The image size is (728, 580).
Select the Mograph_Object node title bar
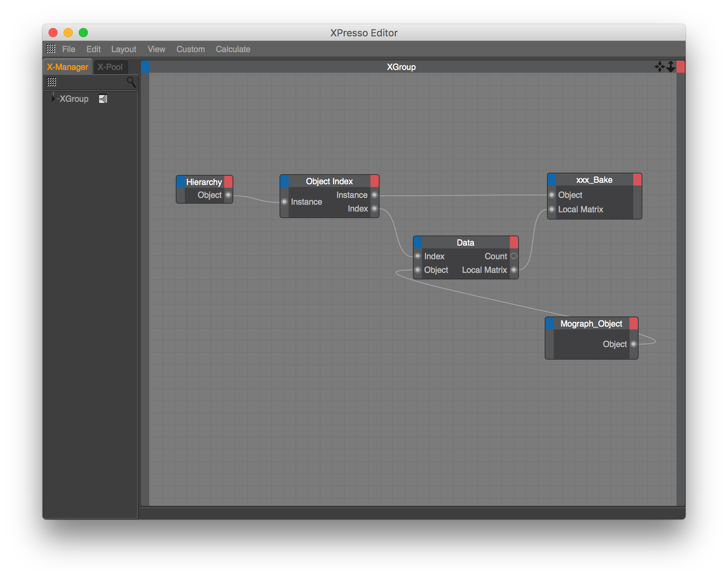[591, 324]
